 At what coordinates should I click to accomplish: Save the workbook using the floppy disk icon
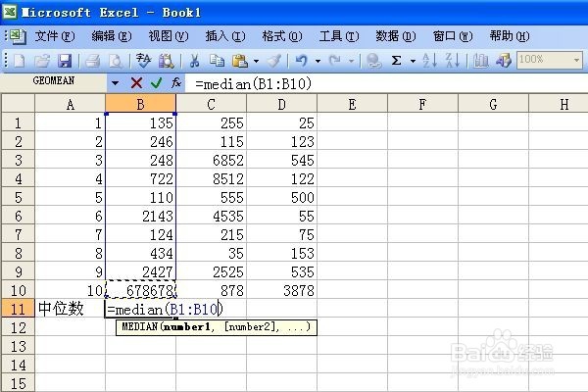pyautogui.click(x=65, y=61)
